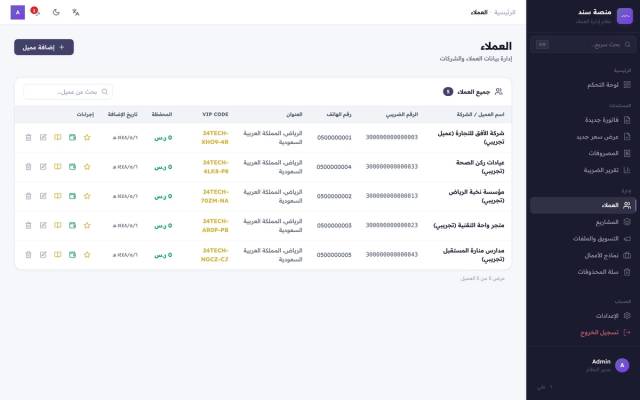Open ledger book icon for متجر واحة التقنية
The height and width of the screenshot is (400, 640).
tap(58, 225)
